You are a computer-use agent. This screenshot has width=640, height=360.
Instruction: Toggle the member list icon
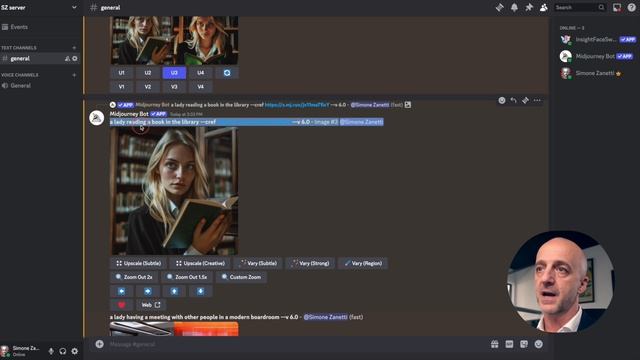point(544,7)
